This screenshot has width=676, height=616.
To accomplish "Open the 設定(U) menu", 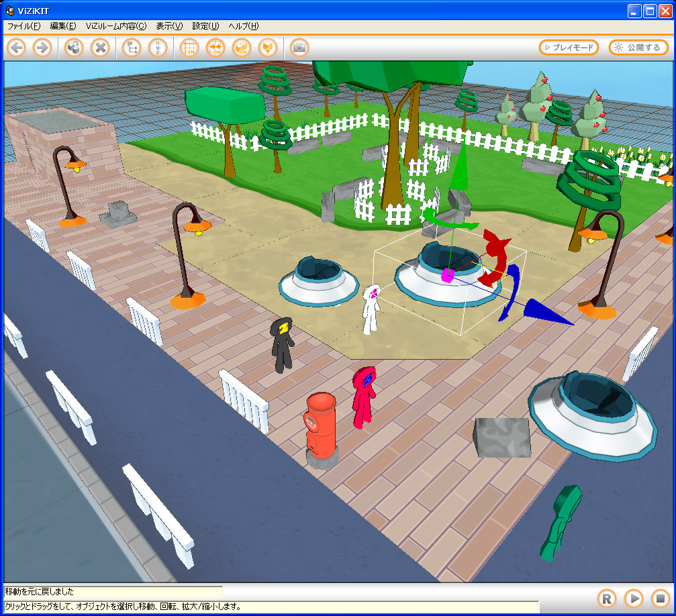I will tap(205, 26).
